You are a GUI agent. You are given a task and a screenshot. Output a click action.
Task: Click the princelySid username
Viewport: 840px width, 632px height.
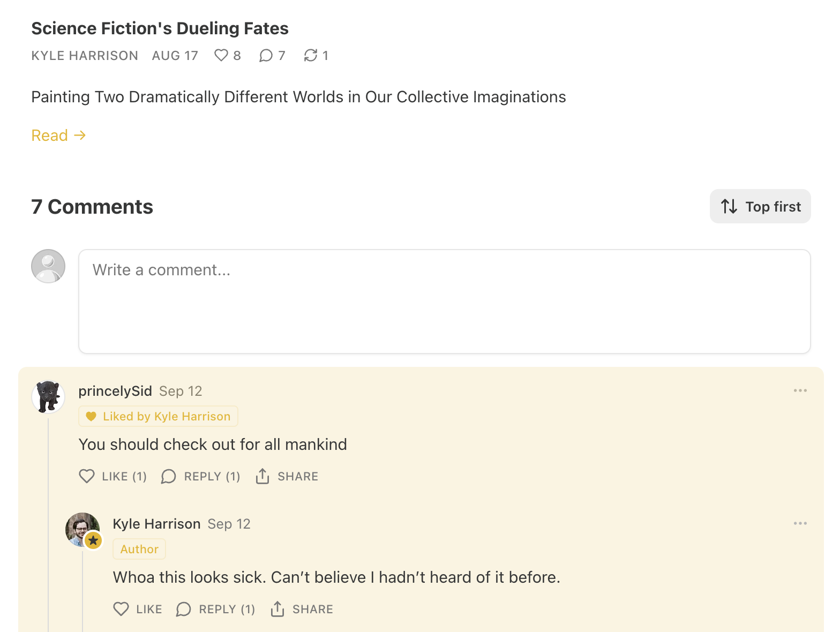115,391
